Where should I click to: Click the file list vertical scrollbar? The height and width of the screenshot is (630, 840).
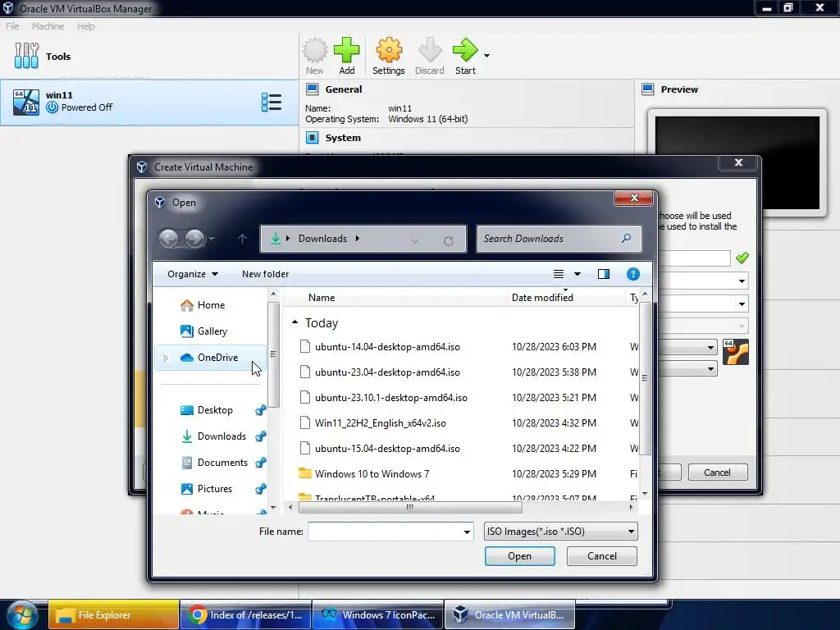pyautogui.click(x=645, y=377)
